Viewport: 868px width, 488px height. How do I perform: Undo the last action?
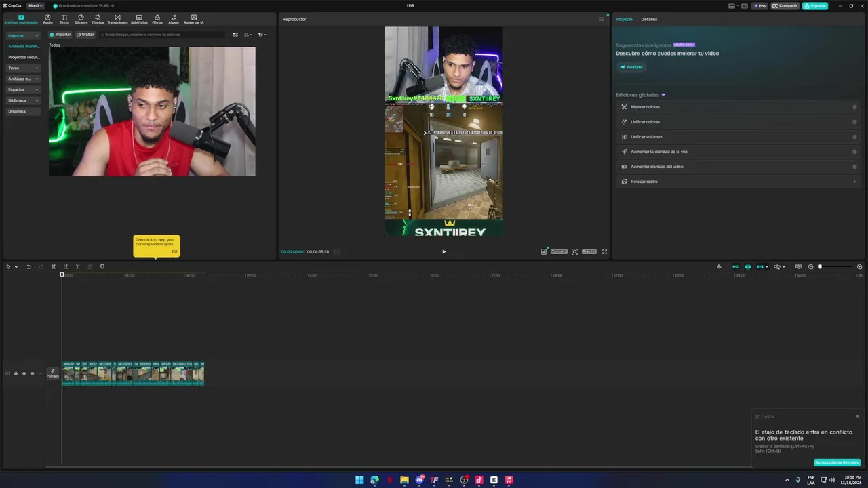tap(28, 266)
